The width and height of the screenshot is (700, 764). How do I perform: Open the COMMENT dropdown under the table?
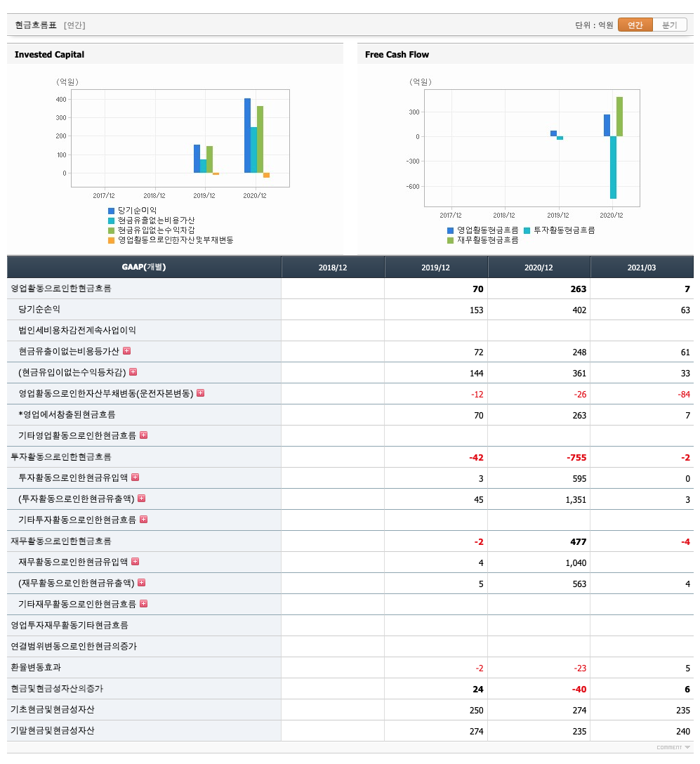pos(673,747)
